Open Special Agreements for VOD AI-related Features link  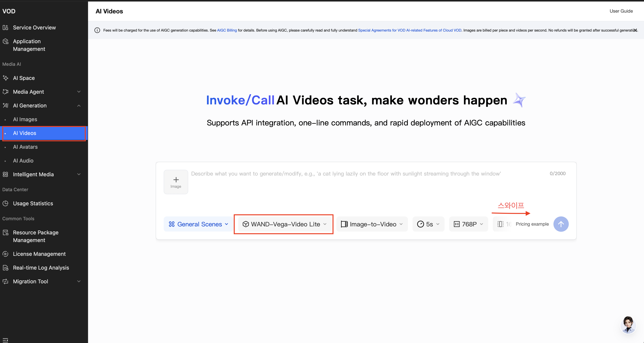[410, 30]
